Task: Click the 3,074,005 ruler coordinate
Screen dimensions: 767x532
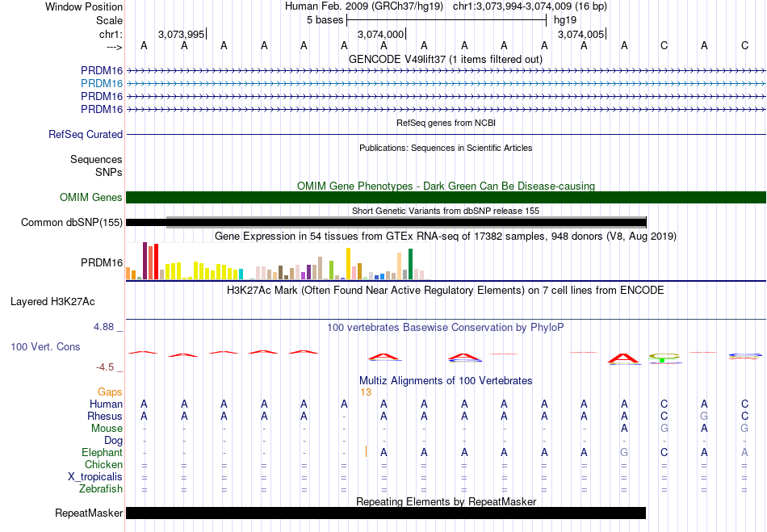Action: point(580,34)
